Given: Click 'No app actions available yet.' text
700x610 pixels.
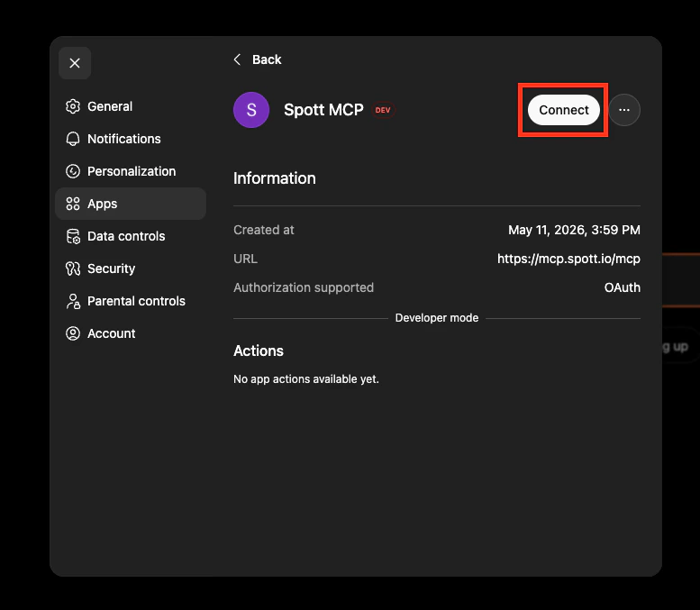Looking at the screenshot, I should (x=306, y=379).
